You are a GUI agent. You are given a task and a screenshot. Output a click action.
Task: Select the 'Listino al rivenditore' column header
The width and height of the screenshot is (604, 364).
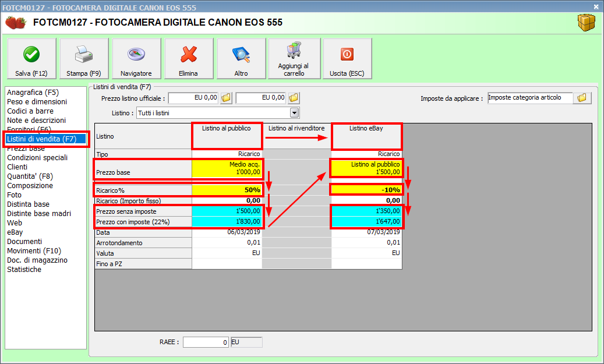[x=296, y=136]
